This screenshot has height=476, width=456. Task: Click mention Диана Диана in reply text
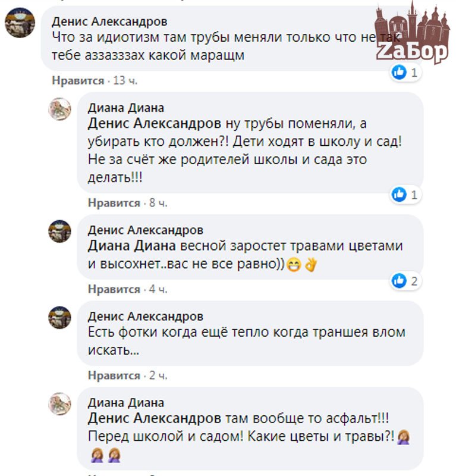[132, 246]
